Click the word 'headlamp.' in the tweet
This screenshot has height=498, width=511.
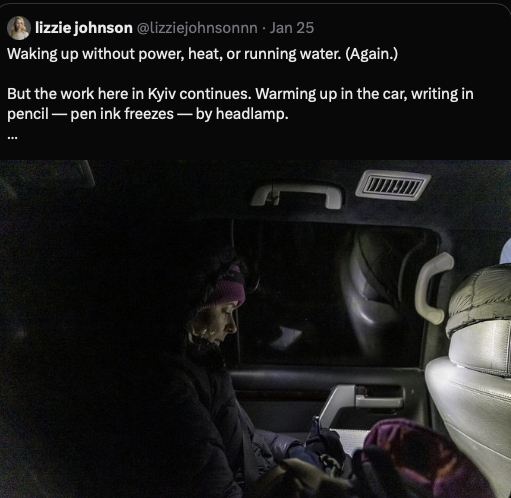point(252,114)
